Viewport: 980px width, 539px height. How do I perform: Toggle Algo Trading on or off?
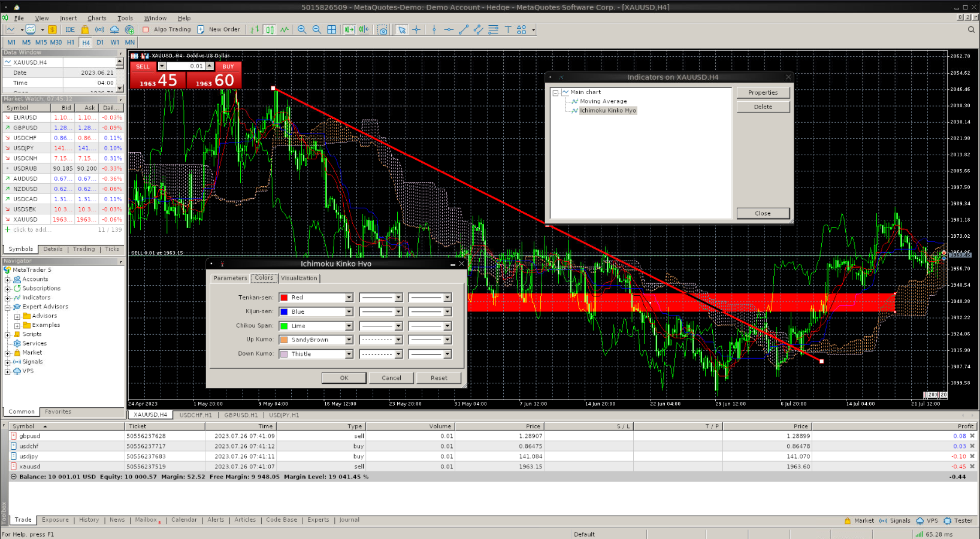click(x=167, y=29)
